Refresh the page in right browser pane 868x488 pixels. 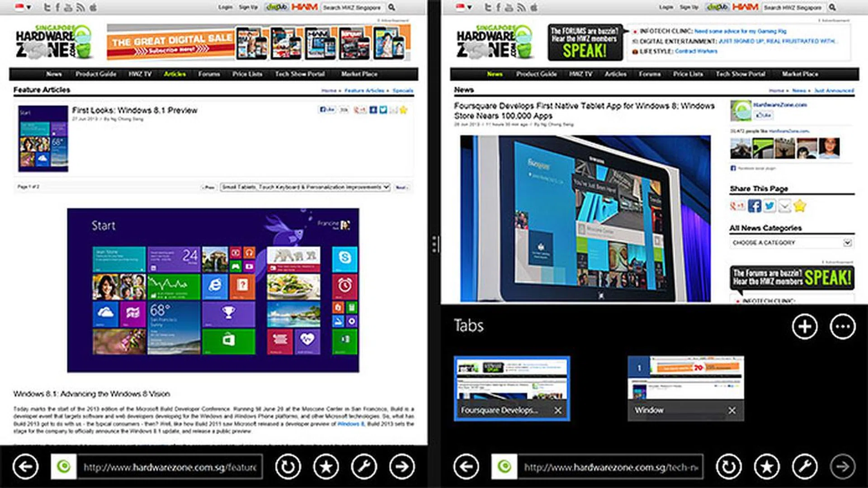729,466
